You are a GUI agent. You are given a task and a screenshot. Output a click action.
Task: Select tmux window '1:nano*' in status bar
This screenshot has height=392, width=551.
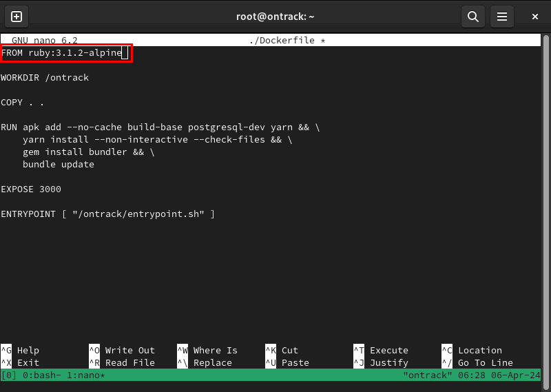point(85,375)
